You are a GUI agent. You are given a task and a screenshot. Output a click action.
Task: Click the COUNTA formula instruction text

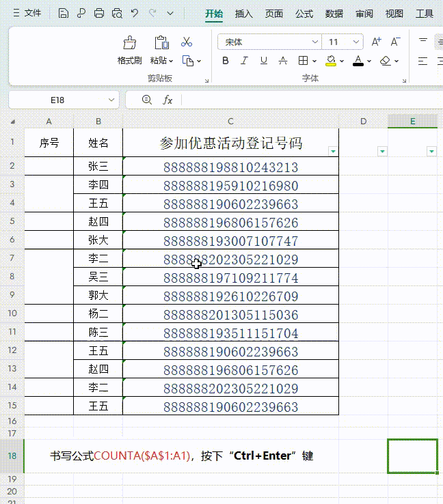click(x=182, y=456)
